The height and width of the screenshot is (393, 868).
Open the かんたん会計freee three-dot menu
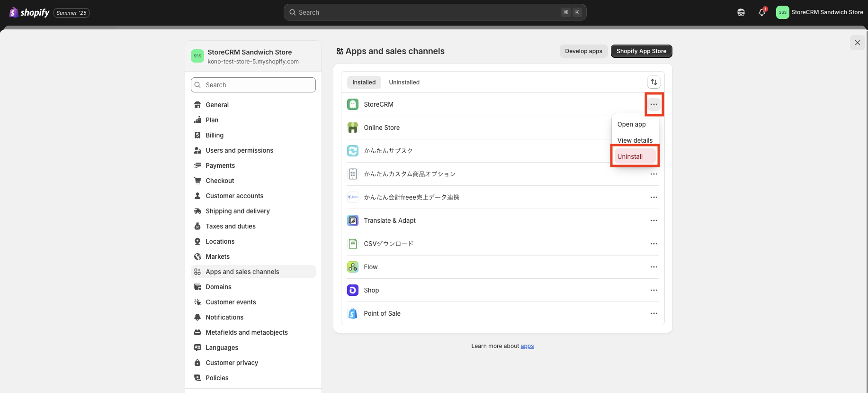click(654, 197)
